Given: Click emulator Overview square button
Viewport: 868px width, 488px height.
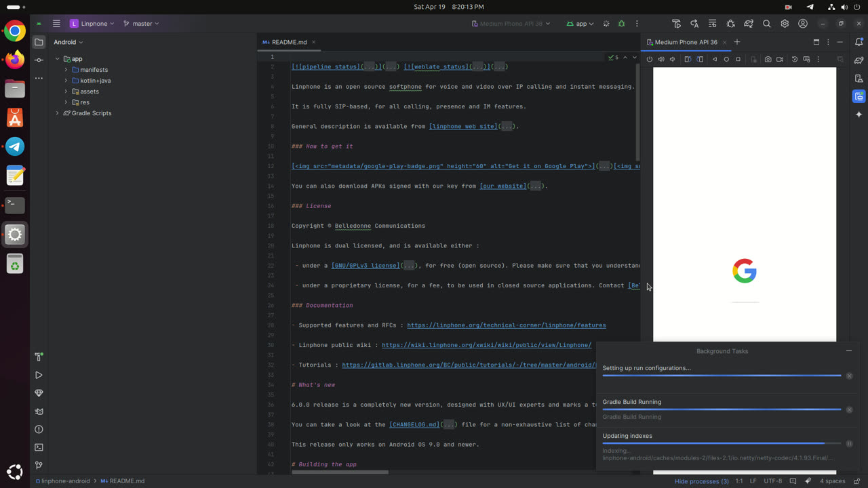Looking at the screenshot, I should click(x=738, y=60).
